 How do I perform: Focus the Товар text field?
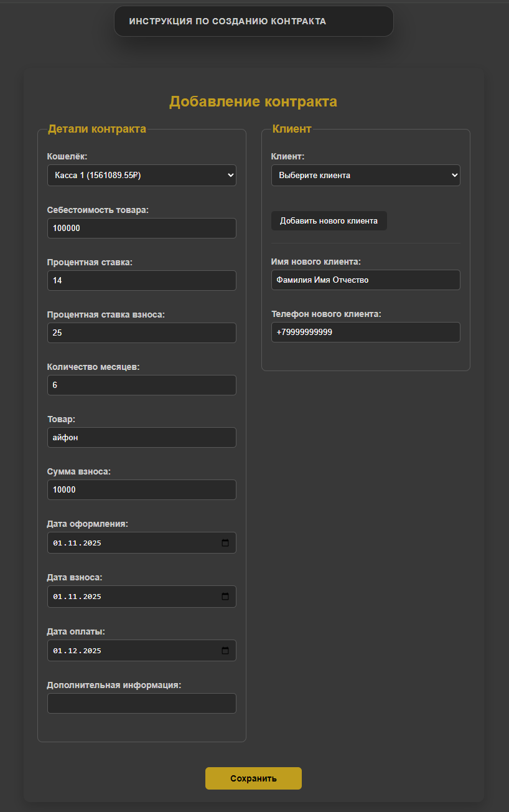[141, 438]
